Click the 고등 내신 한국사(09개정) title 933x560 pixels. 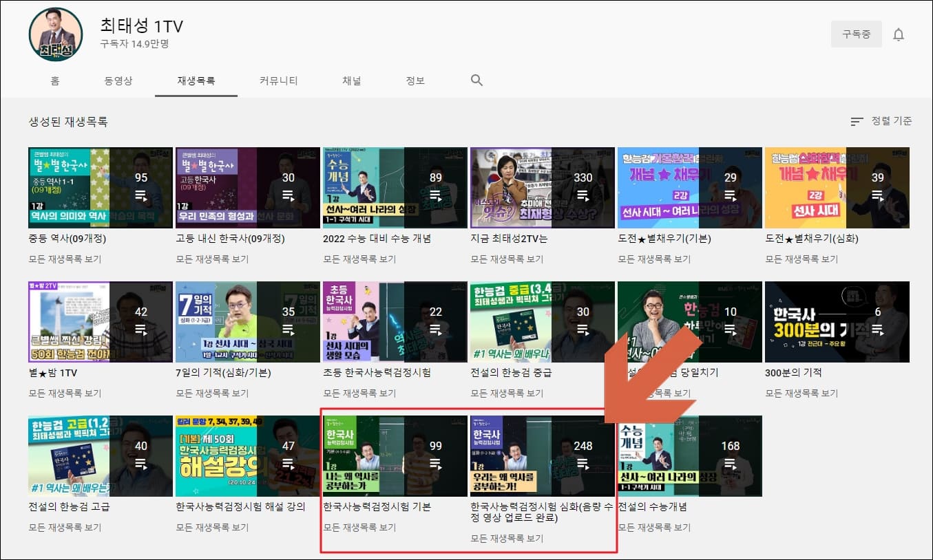tap(230, 239)
